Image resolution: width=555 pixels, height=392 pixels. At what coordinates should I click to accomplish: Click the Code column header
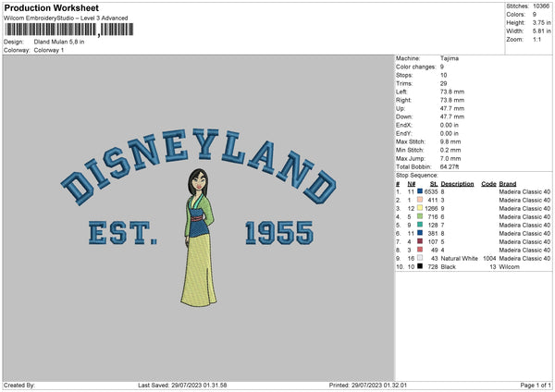point(488,183)
